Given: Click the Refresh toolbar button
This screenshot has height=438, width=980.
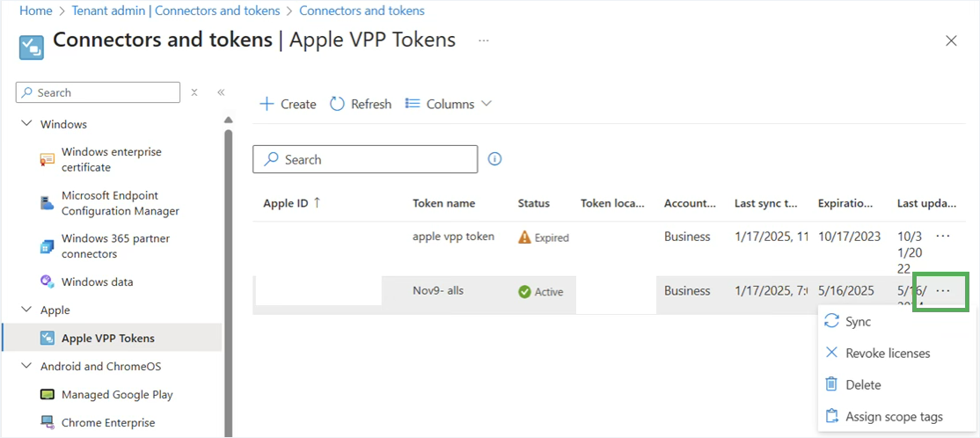Looking at the screenshot, I should pos(361,104).
